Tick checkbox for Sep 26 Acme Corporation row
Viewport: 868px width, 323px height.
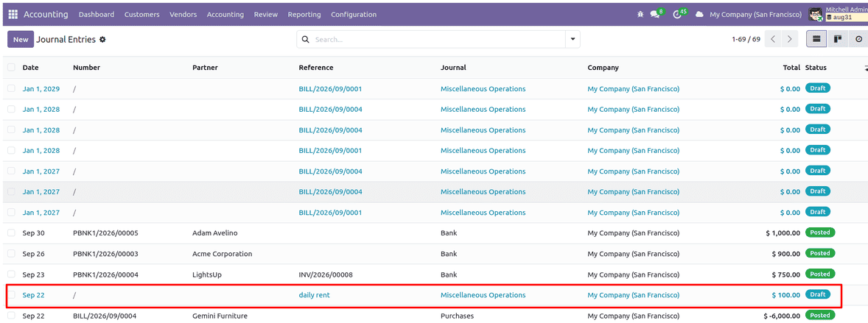tap(11, 254)
